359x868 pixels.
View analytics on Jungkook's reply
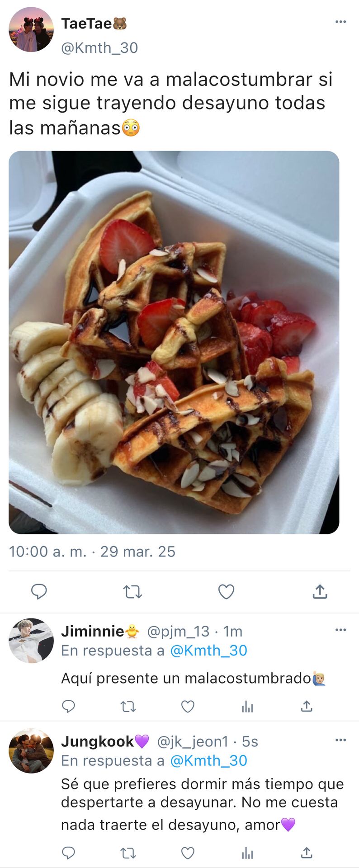[247, 853]
